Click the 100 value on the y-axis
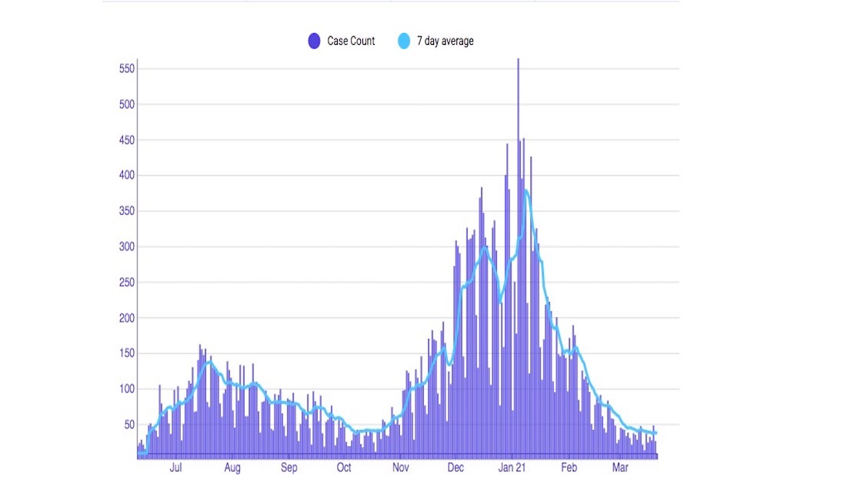868x488 pixels. (127, 389)
